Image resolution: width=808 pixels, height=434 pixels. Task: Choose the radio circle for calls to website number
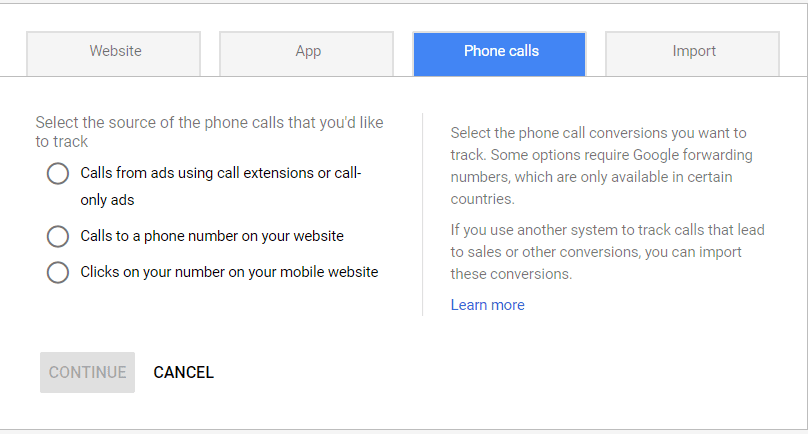click(58, 237)
